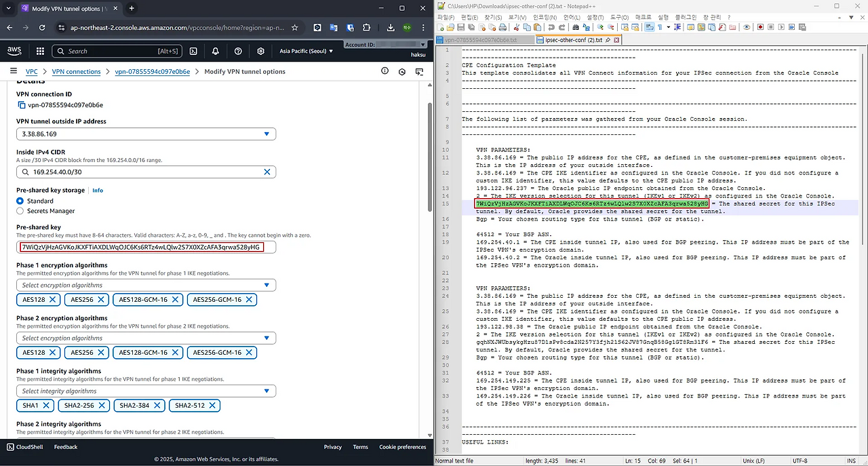Click the Notepad++ Save file icon
The image size is (868, 466).
[460, 27]
